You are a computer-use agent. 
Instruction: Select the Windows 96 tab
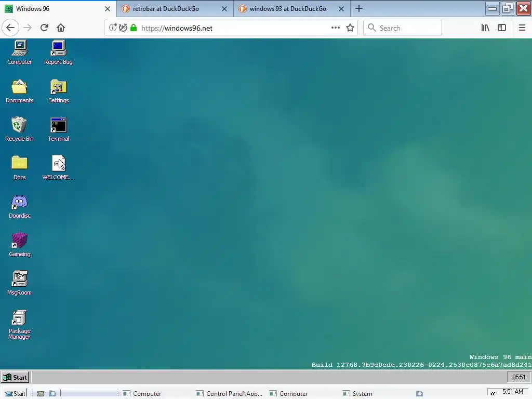[58, 9]
